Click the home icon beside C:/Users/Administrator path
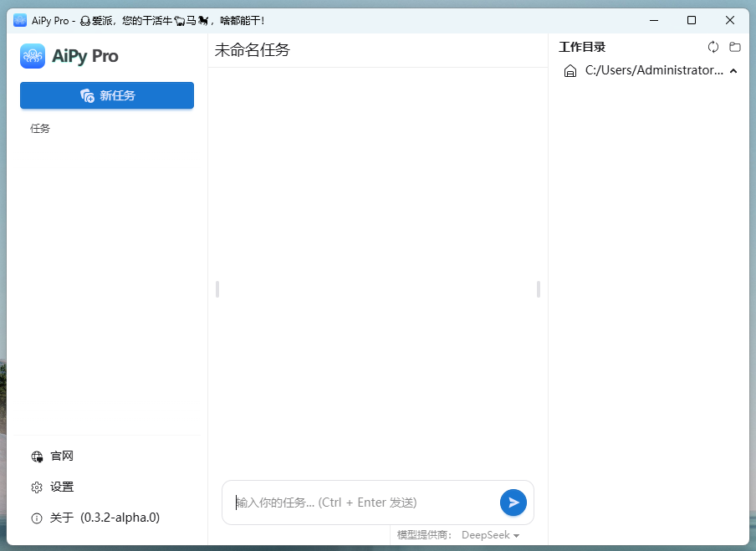The width and height of the screenshot is (756, 551). point(570,71)
